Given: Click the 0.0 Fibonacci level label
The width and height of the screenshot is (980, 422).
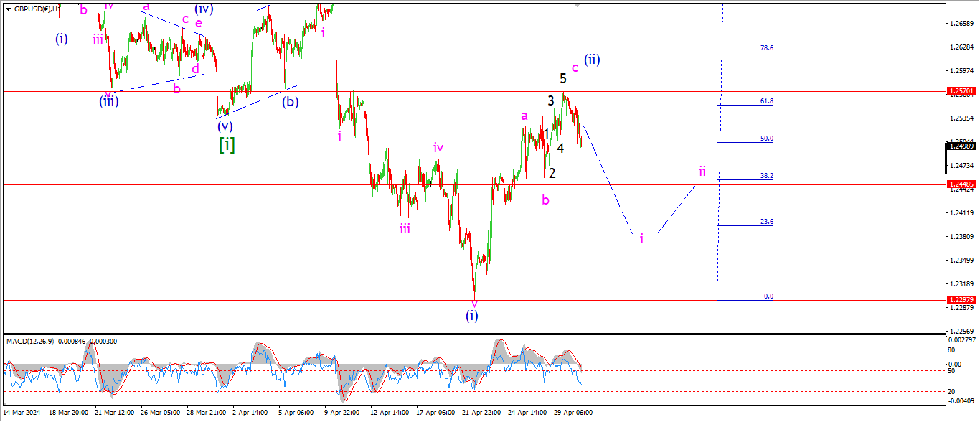Looking at the screenshot, I should tap(768, 296).
